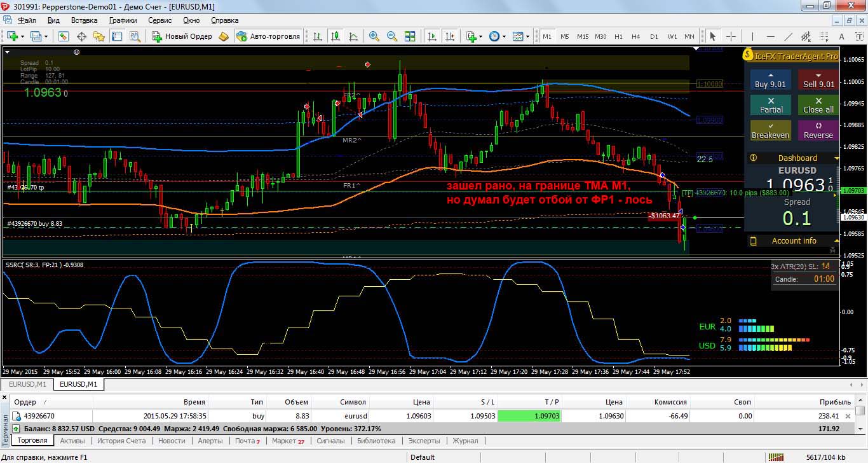Open the Indicators list icon
This screenshot has height=463, width=868.
click(472, 36)
